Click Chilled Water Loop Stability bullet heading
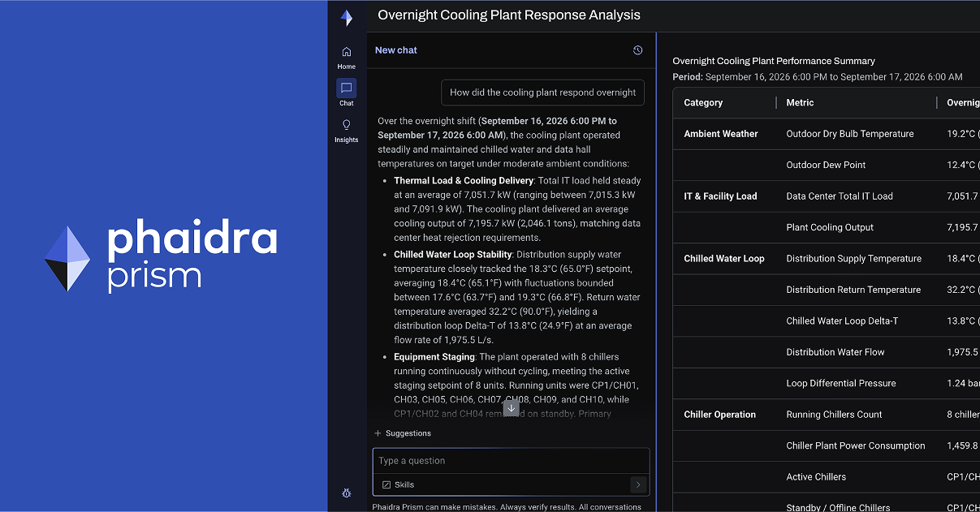The image size is (980, 512). [453, 255]
